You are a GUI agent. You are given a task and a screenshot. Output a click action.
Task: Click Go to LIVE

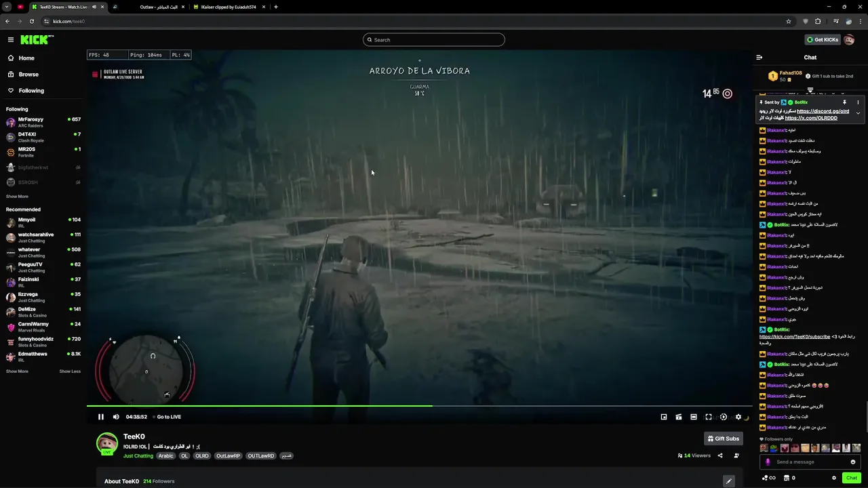click(167, 417)
